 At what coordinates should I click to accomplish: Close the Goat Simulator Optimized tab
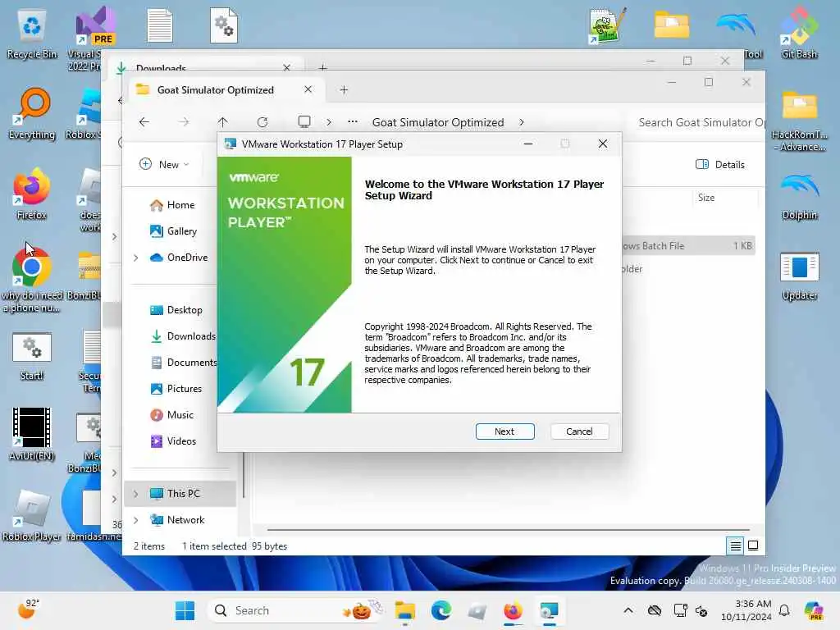(308, 89)
